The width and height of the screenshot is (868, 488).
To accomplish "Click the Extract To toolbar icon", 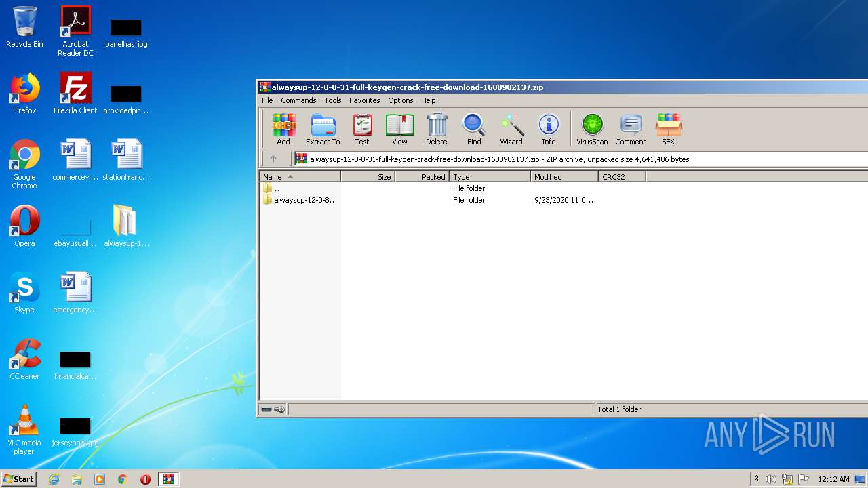I will click(x=323, y=129).
